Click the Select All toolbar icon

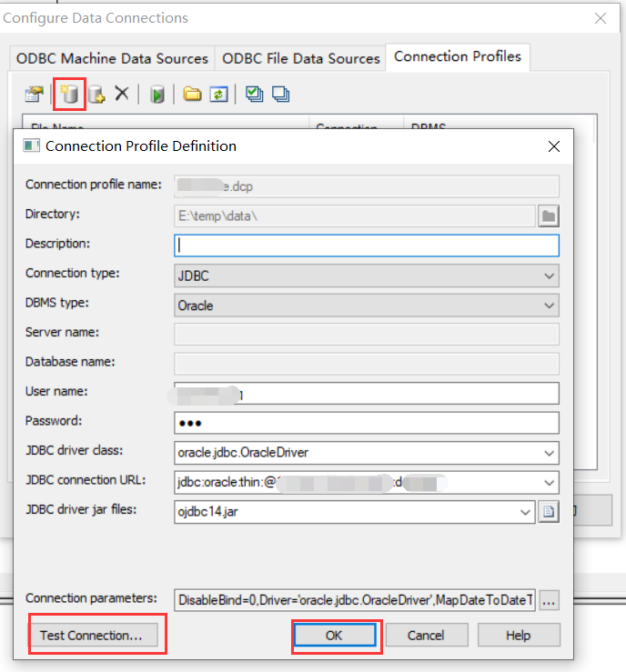(254, 94)
